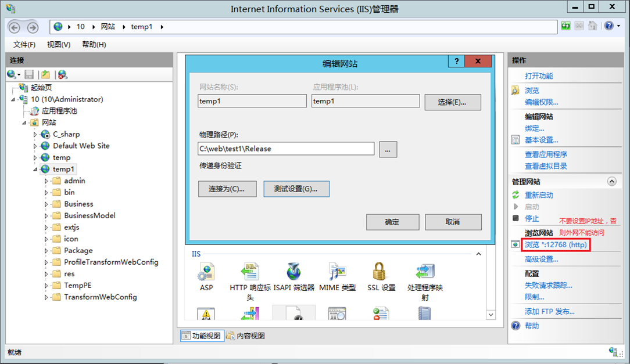Screen dimensions: 630x364
Task: Switch to the 内容视图 tab
Action: [x=246, y=335]
